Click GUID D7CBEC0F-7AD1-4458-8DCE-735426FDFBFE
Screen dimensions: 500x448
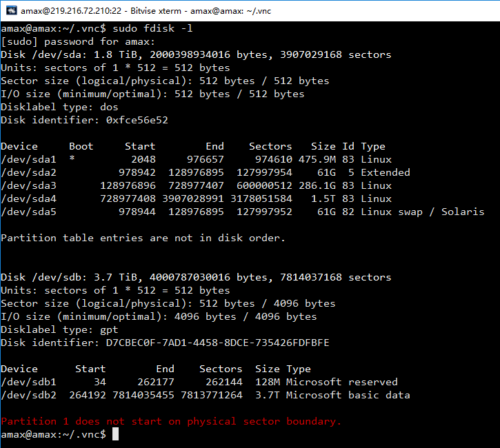[x=217, y=343]
